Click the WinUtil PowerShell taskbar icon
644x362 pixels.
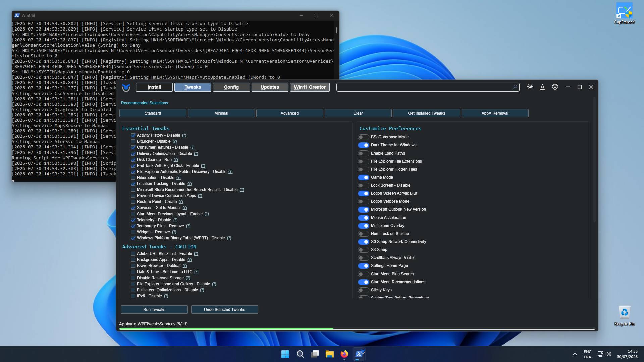point(359,354)
